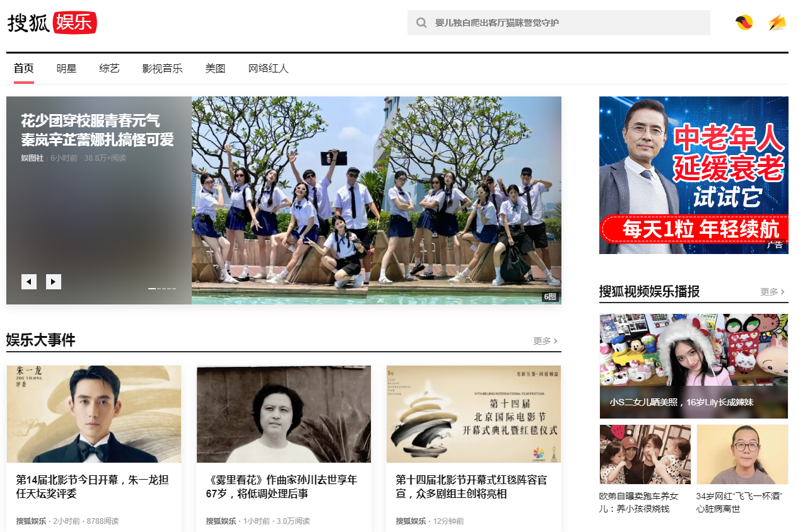Switch to the 综艺 tab
798x532 pixels.
(x=109, y=69)
